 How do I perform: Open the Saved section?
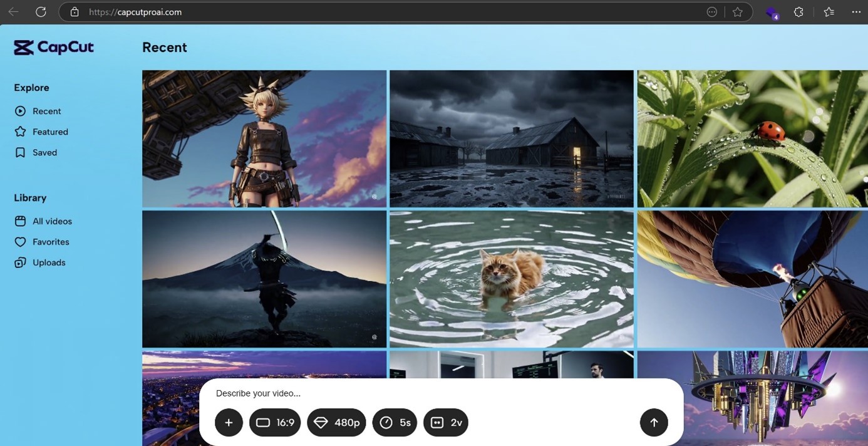point(36,152)
